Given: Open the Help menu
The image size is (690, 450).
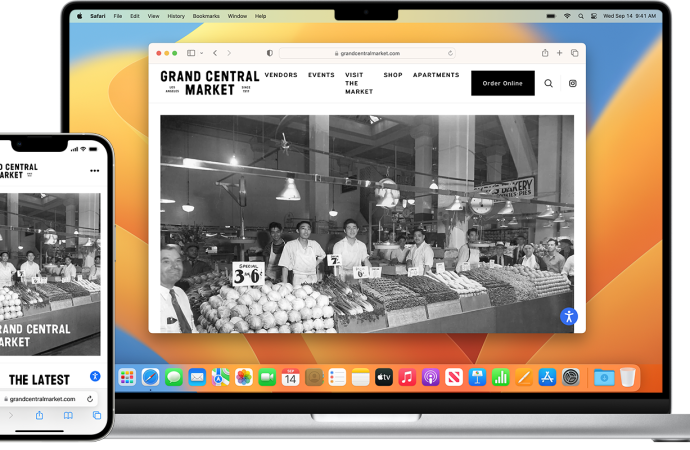Looking at the screenshot, I should (x=261, y=16).
